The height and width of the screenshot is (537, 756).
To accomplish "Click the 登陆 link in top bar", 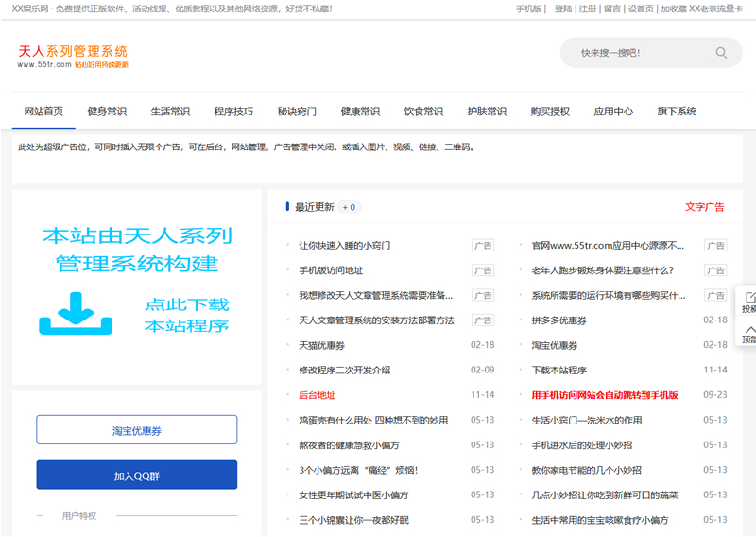I will coord(563,9).
